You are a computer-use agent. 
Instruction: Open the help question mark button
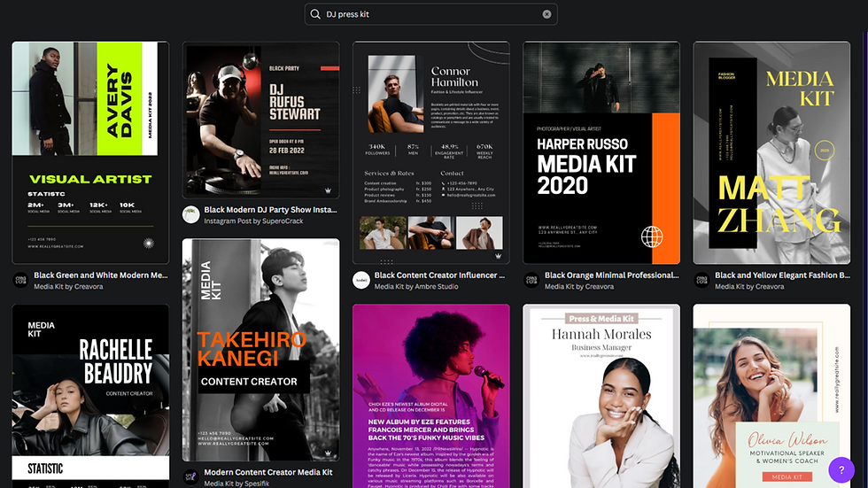tap(841, 469)
